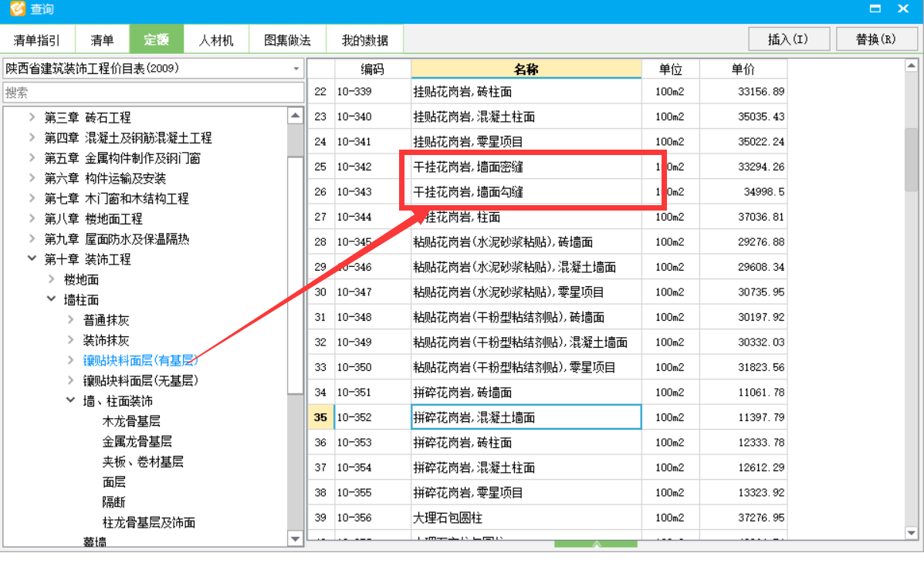The width and height of the screenshot is (924, 580).
Task: Click the 插入(I) button
Action: tap(789, 39)
